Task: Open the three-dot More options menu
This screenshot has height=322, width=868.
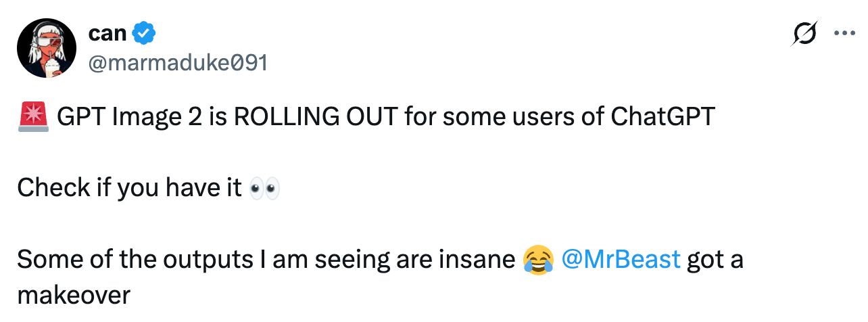Action: (844, 32)
